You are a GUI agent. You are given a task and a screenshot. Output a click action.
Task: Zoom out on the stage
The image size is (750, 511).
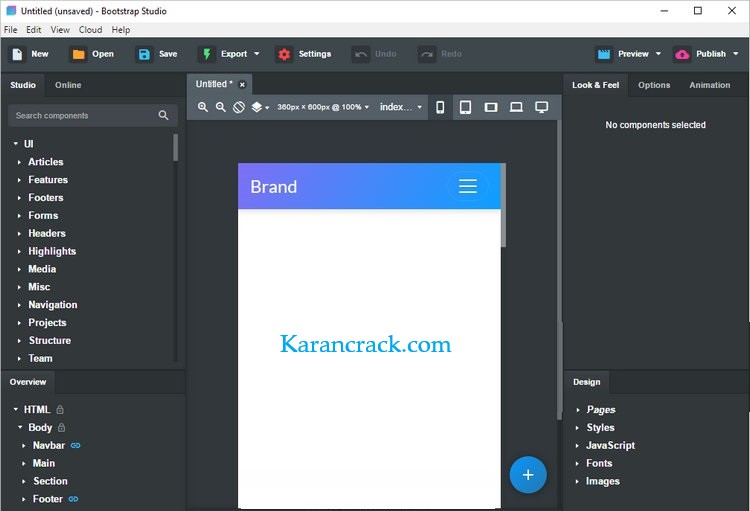tap(221, 107)
